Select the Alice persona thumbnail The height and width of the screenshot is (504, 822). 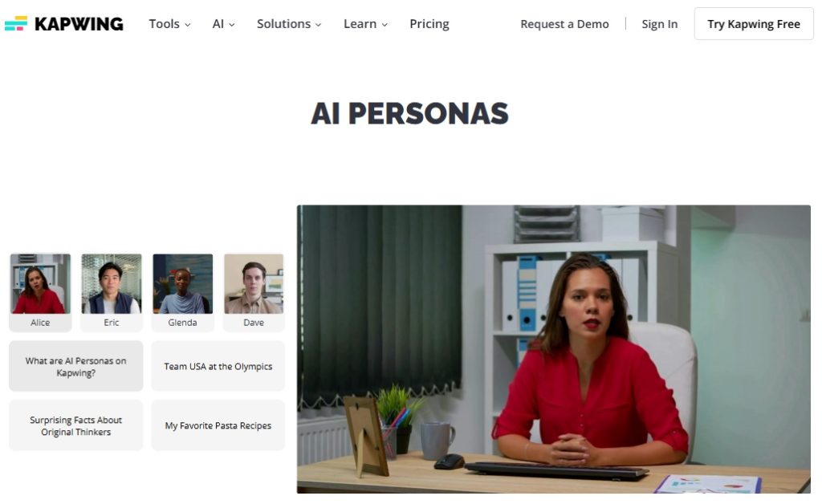40,292
